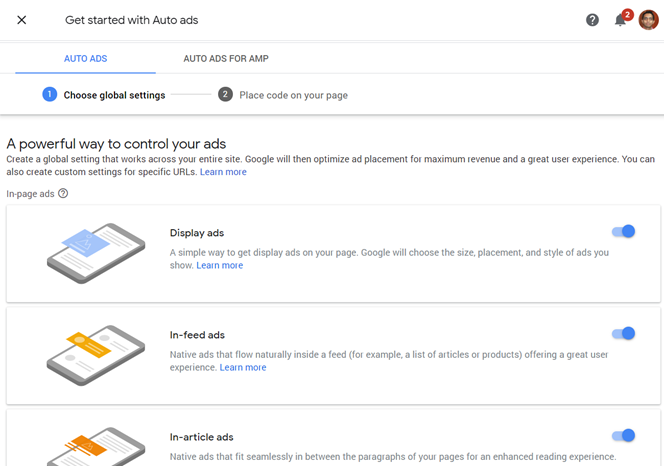
Task: Click the In-page ads help icon
Action: [x=63, y=193]
